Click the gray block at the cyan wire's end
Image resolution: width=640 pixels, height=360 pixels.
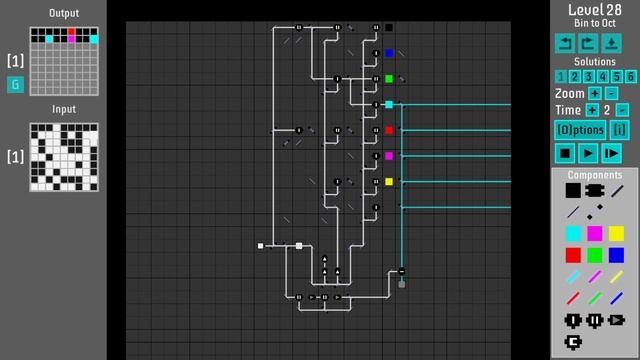pyautogui.click(x=402, y=284)
